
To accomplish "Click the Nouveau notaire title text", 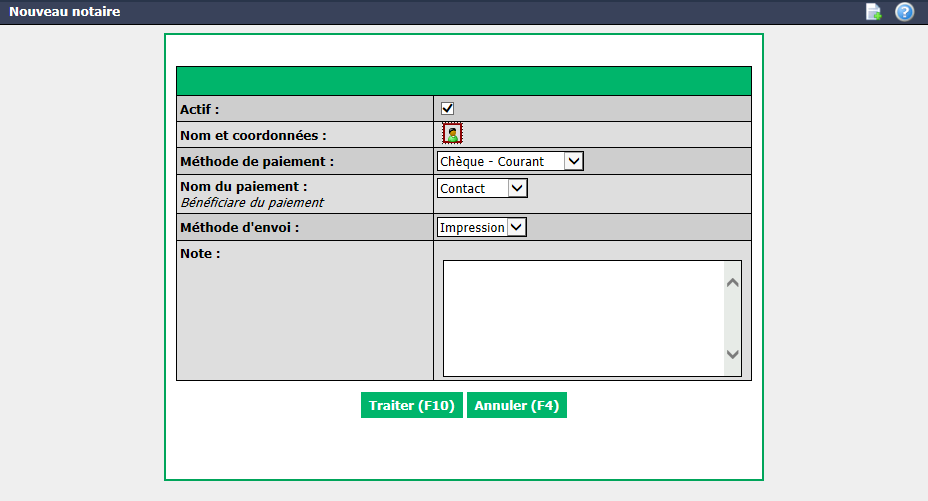I will 65,11.
